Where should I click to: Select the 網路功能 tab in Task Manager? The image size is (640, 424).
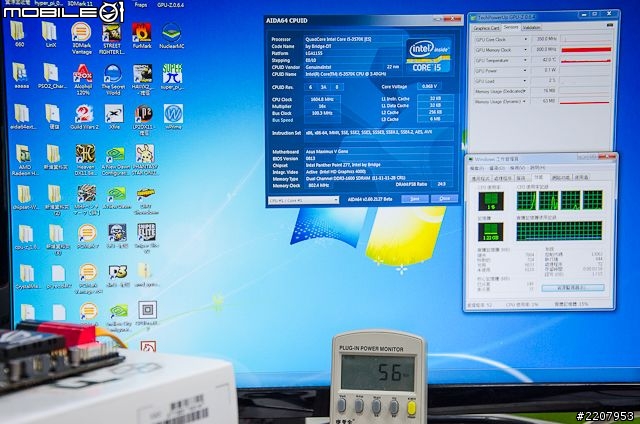coord(561,178)
